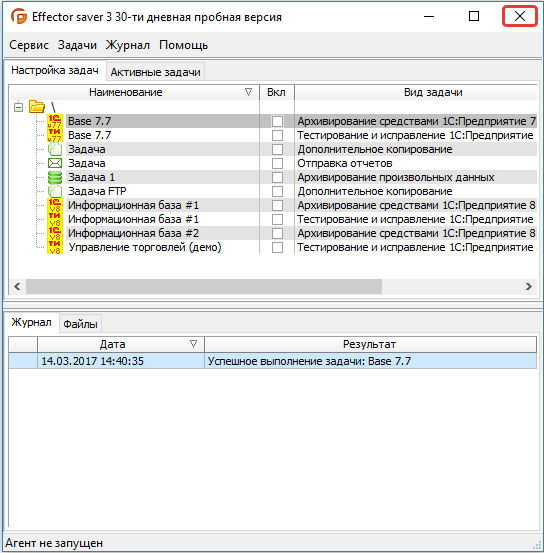The height and width of the screenshot is (553, 544).
Task: Click 1C v8 archive icon of Информационная база #1
Action: click(x=55, y=205)
